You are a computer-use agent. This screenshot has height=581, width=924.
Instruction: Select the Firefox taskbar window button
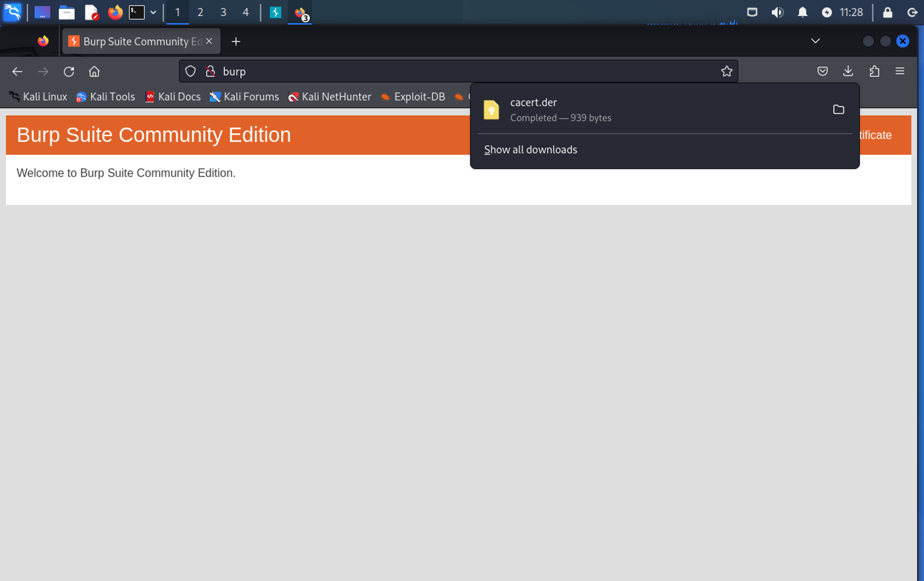[300, 12]
